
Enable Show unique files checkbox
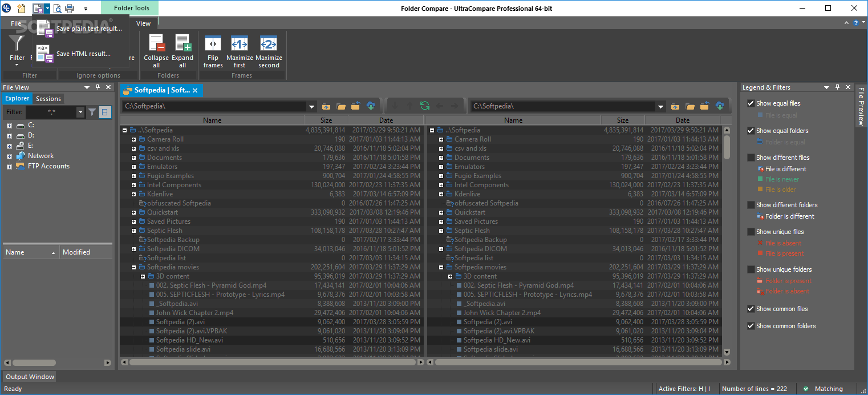(x=751, y=232)
